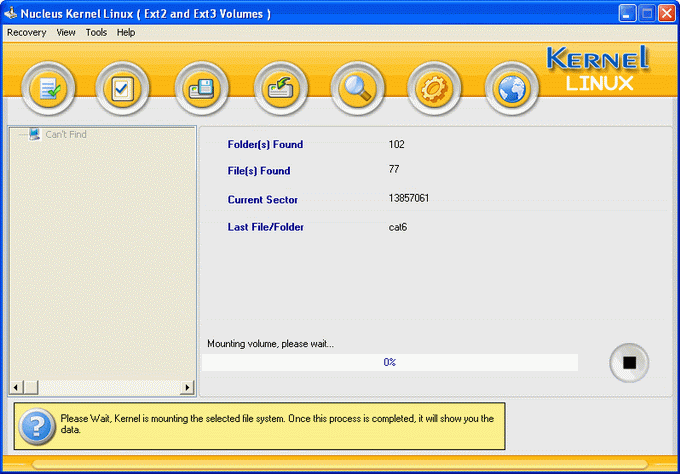Select the Can't Find tree node
Screen dimensions: 680x474
point(66,134)
